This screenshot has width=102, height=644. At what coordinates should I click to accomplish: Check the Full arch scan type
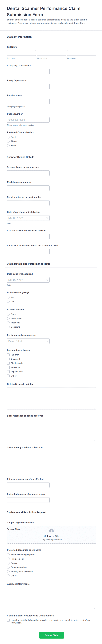[x=8, y=355]
